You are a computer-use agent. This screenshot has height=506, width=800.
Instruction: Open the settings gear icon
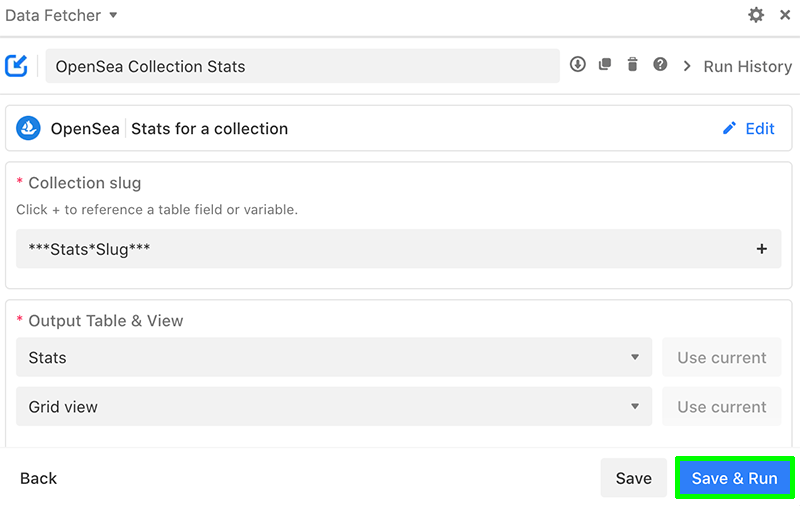pos(756,15)
